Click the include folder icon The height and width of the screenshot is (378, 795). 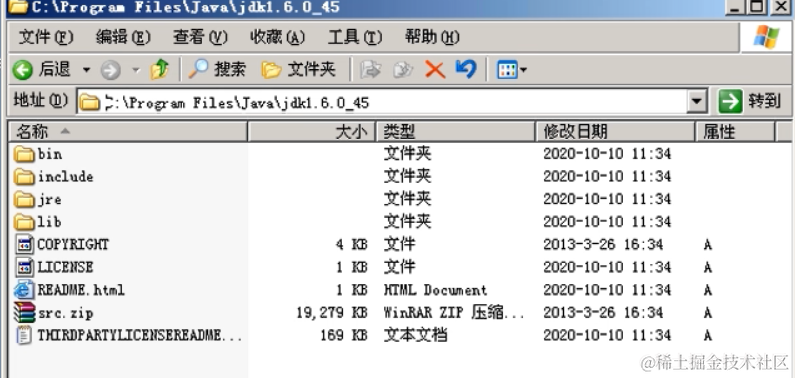coord(24,176)
